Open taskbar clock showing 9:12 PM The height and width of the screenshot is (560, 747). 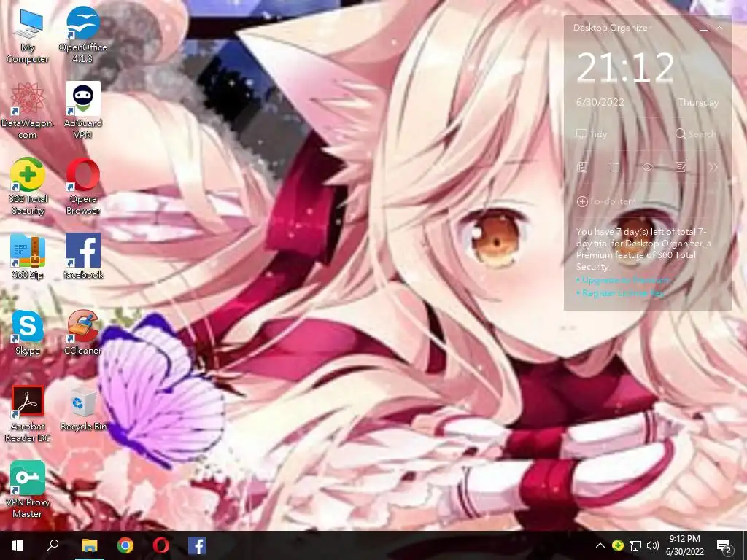coord(684,545)
